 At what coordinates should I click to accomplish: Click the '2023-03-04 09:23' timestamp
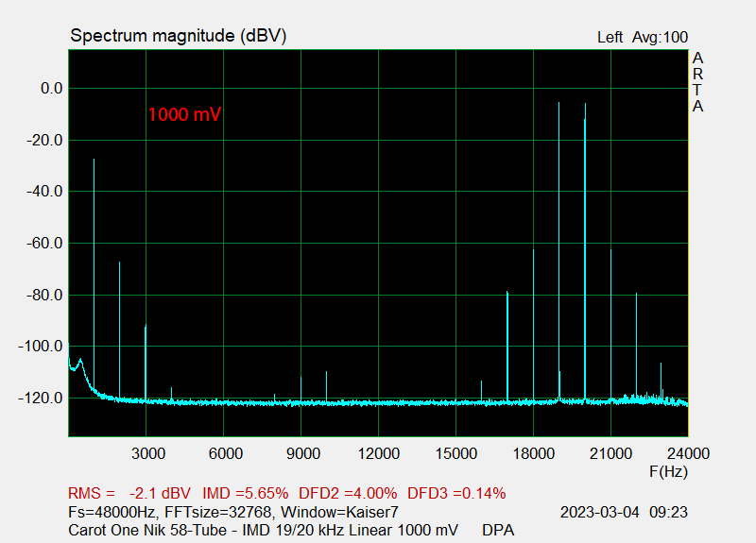coord(624,512)
